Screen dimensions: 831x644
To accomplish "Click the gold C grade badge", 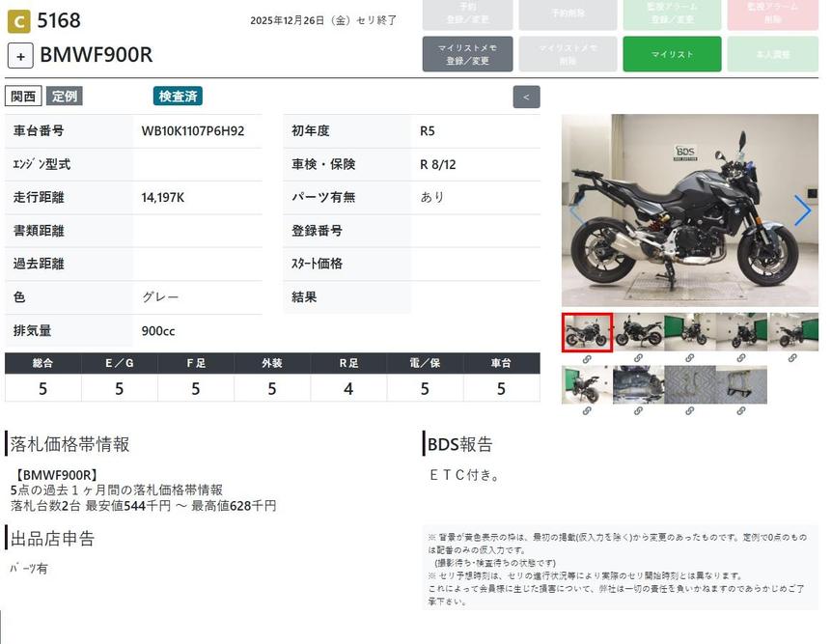I will [18, 22].
